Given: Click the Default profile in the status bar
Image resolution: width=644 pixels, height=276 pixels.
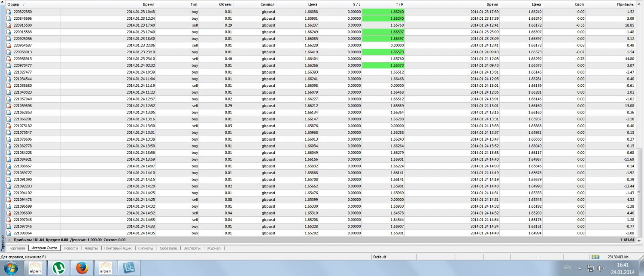Looking at the screenshot, I should 380,257.
